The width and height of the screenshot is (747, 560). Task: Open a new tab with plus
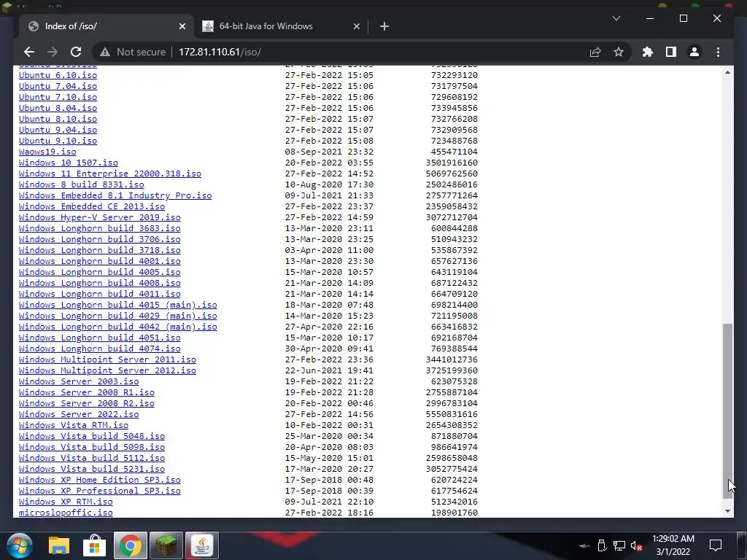pyautogui.click(x=384, y=27)
